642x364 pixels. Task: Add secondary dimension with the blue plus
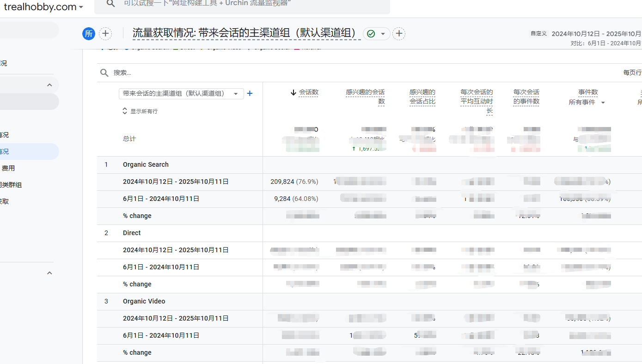[x=250, y=93]
